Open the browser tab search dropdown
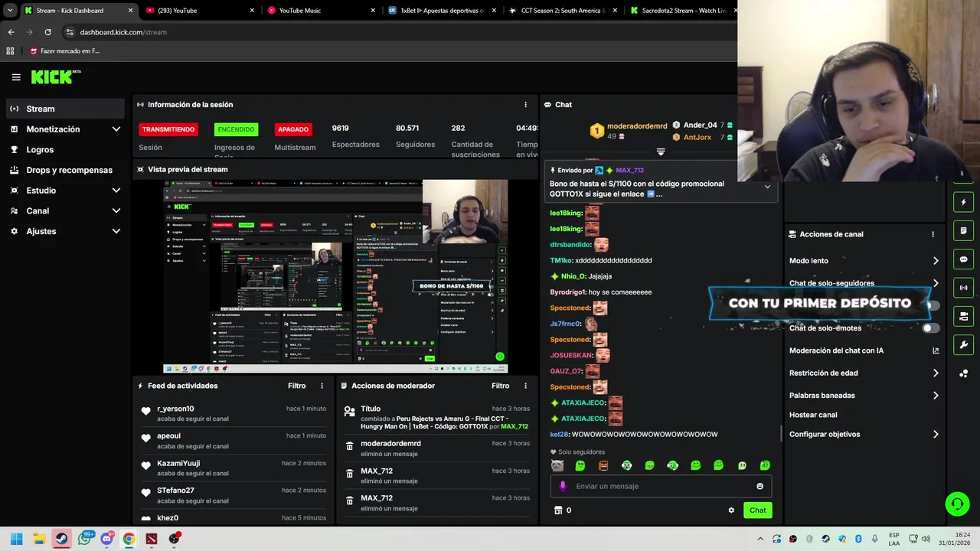The width and height of the screenshot is (980, 551). pos(10,11)
